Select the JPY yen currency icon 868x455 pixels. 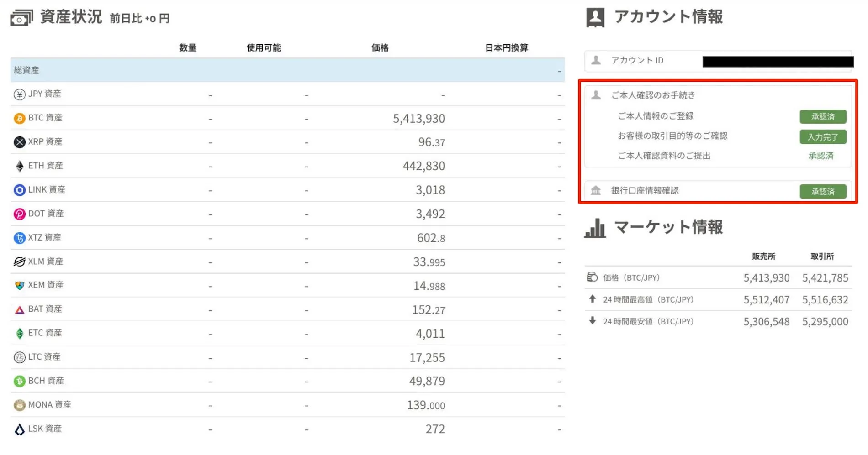19,94
